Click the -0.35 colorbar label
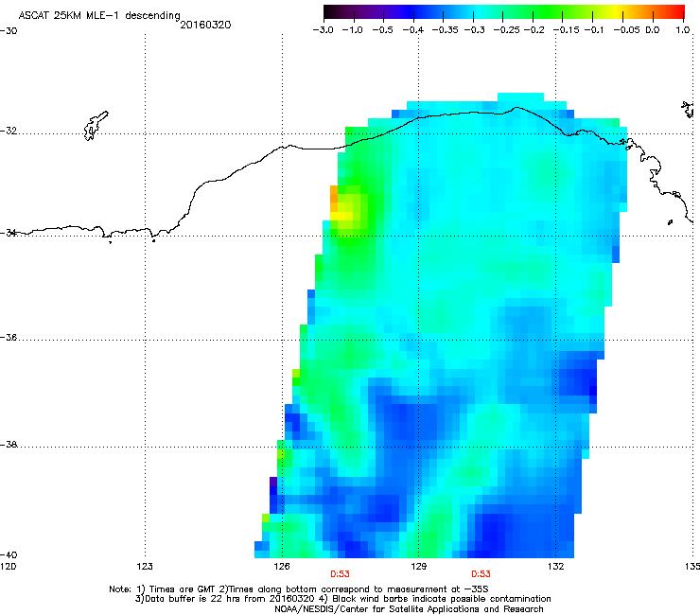The width and height of the screenshot is (700, 615). [x=445, y=30]
